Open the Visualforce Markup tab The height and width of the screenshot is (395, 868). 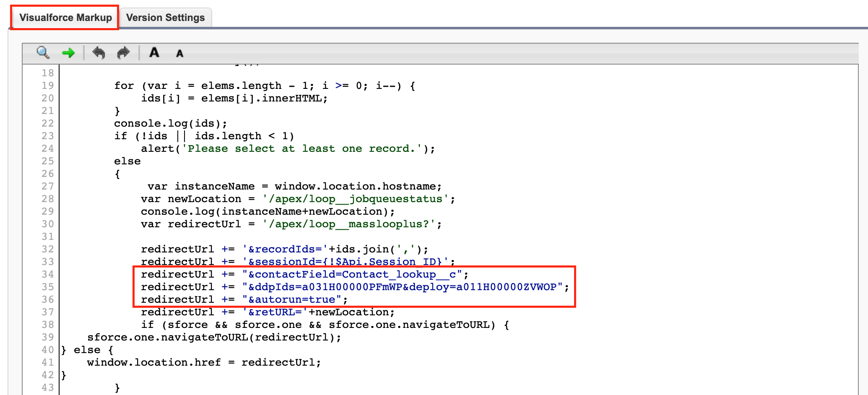tap(65, 18)
